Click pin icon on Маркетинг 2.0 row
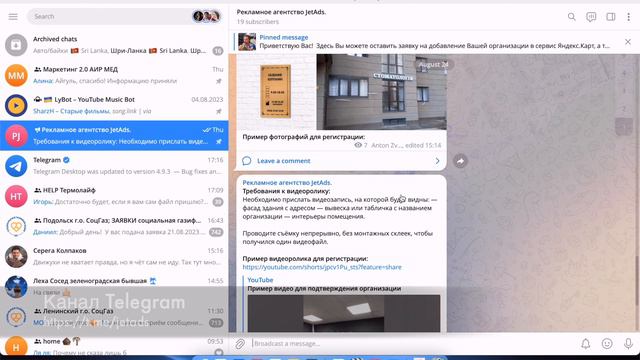 click(219, 81)
